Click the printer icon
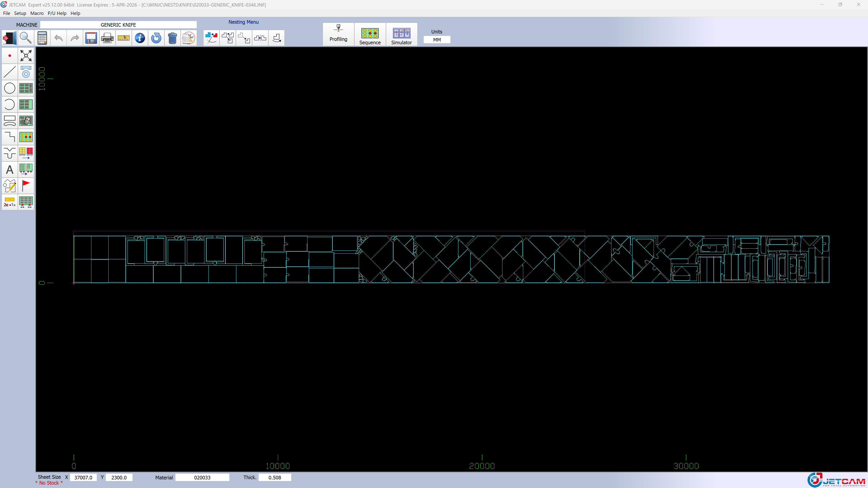 (x=107, y=38)
